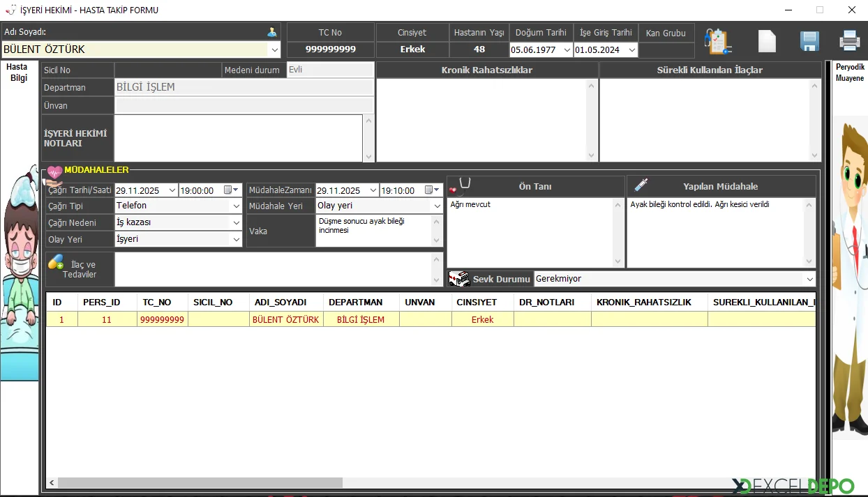This screenshot has width=868, height=497.
Task: Click the pill icon beside İlaç ve Tedaviler
Action: click(56, 263)
